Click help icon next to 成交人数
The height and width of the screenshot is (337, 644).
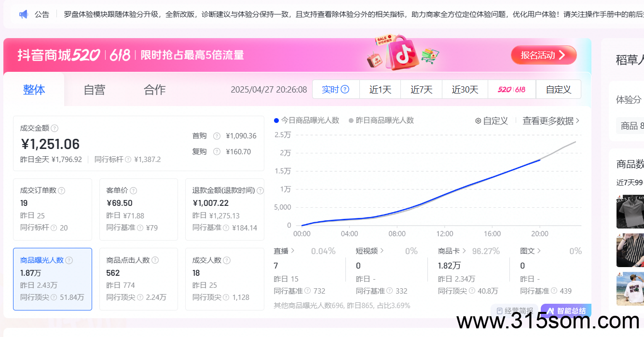click(x=226, y=260)
